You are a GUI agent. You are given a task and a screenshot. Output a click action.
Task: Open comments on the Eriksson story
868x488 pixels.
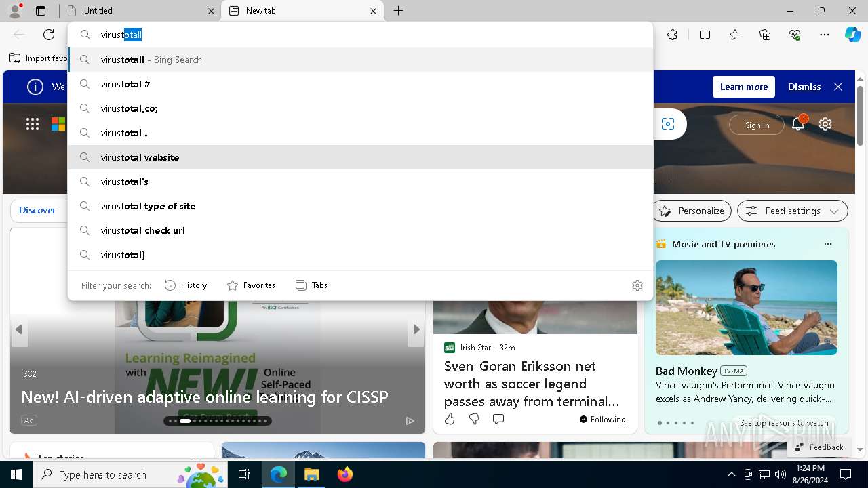click(498, 419)
